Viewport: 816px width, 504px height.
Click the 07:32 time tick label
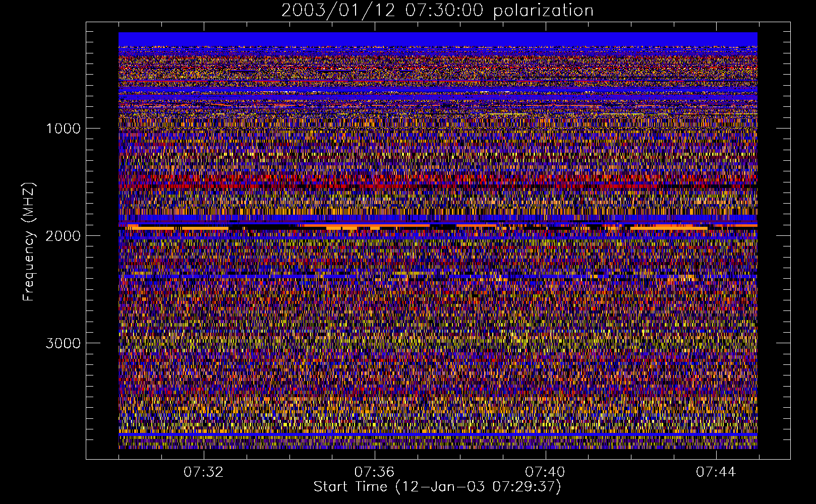[203, 472]
